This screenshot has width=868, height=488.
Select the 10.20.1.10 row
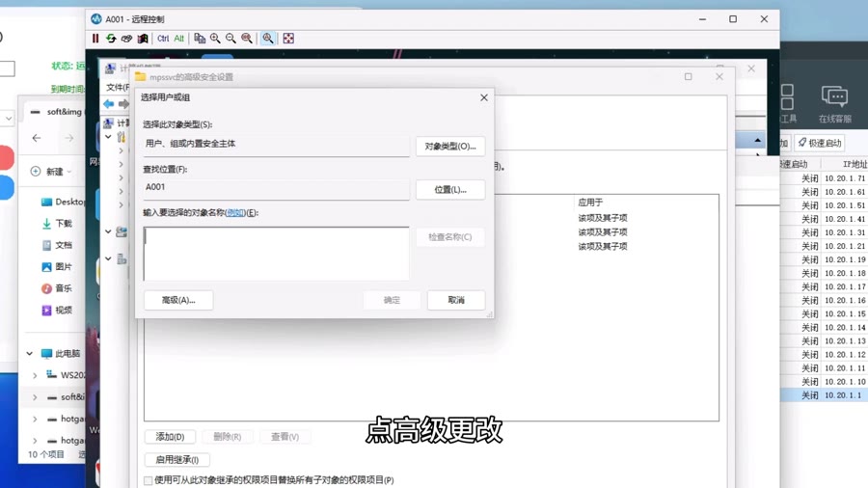(824, 382)
